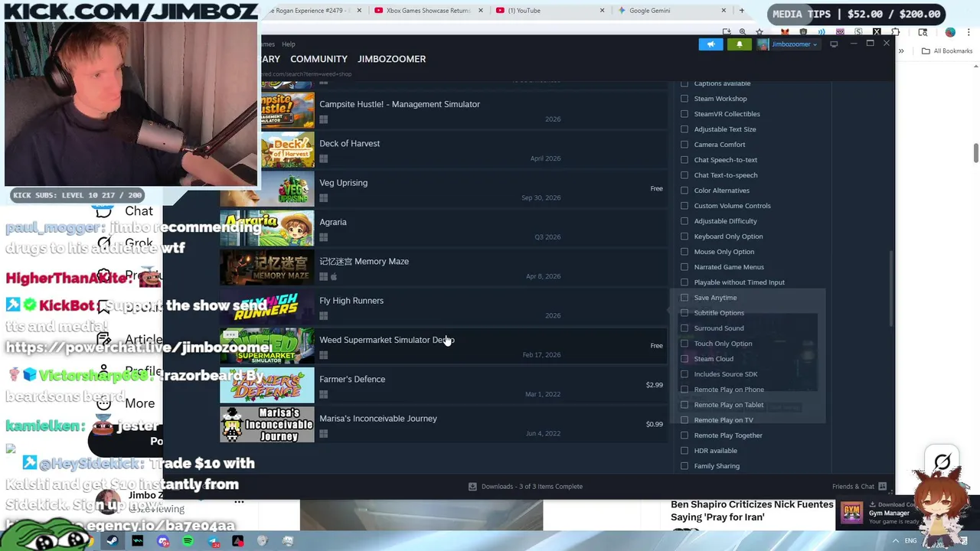This screenshot has width=980, height=551.
Task: Click the Steam announcements megaphone icon
Action: 710,44
